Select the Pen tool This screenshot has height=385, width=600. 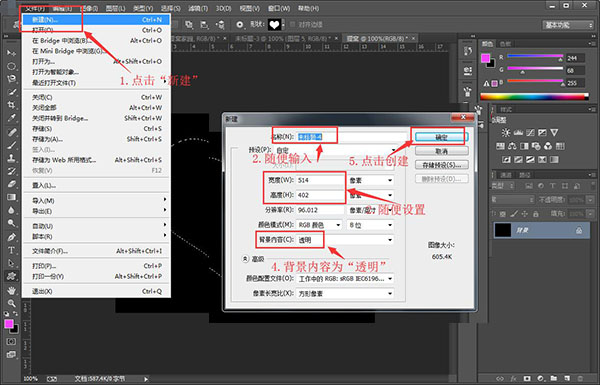(11, 237)
